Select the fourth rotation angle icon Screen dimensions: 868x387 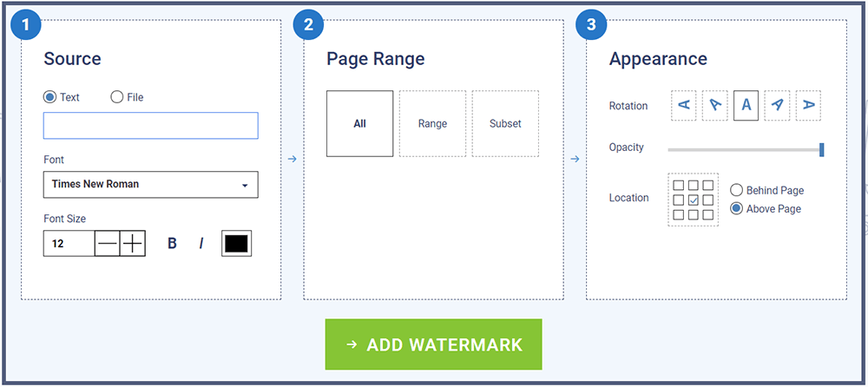(778, 106)
